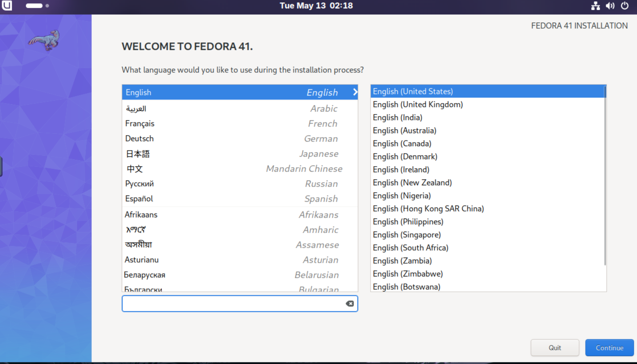Click the workspace indicator pill in top bar
Screen dimensions: 637x364
pyautogui.click(x=34, y=6)
